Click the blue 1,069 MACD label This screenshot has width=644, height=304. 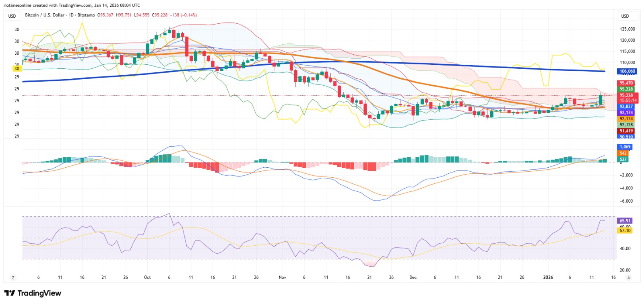point(625,147)
